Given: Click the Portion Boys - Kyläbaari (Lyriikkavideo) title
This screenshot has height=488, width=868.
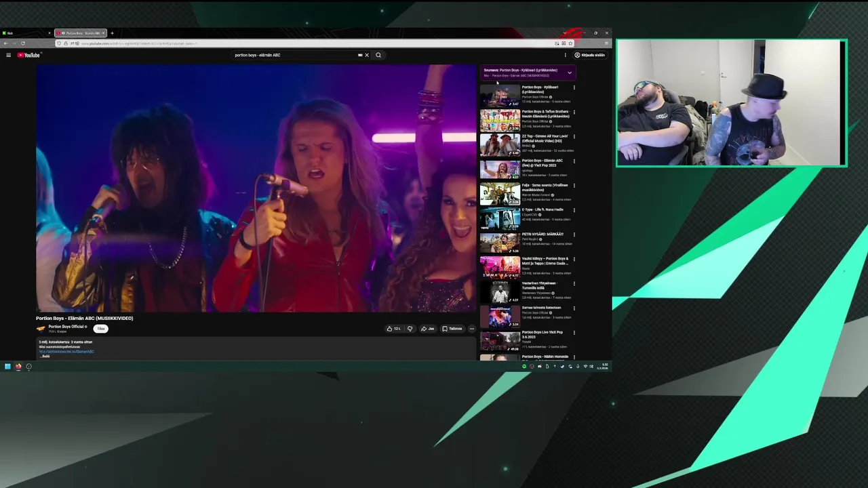Looking at the screenshot, I should click(x=540, y=89).
